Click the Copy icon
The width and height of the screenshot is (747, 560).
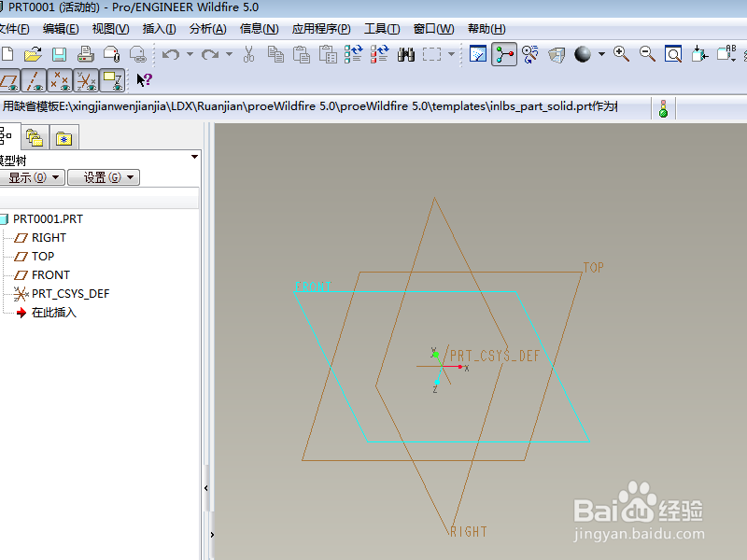[275, 54]
